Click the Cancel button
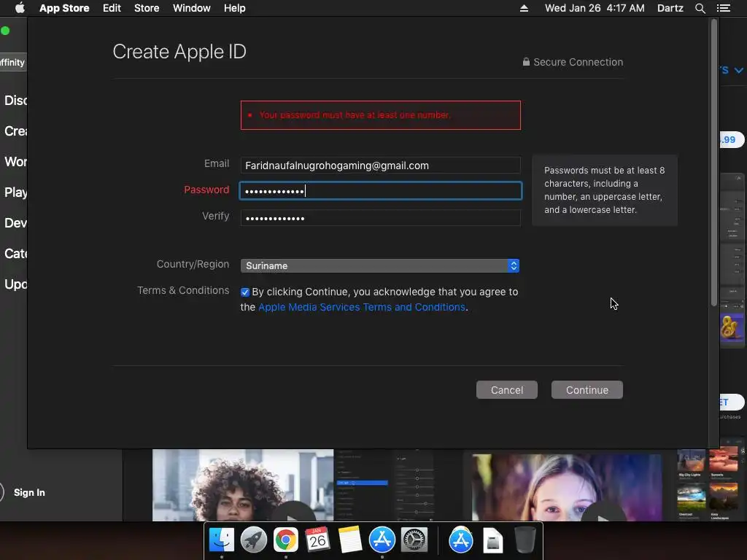 [507, 390]
